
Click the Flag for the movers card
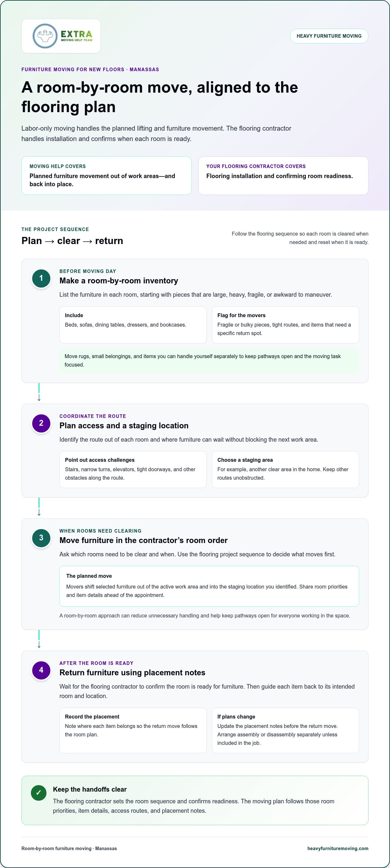click(x=285, y=325)
